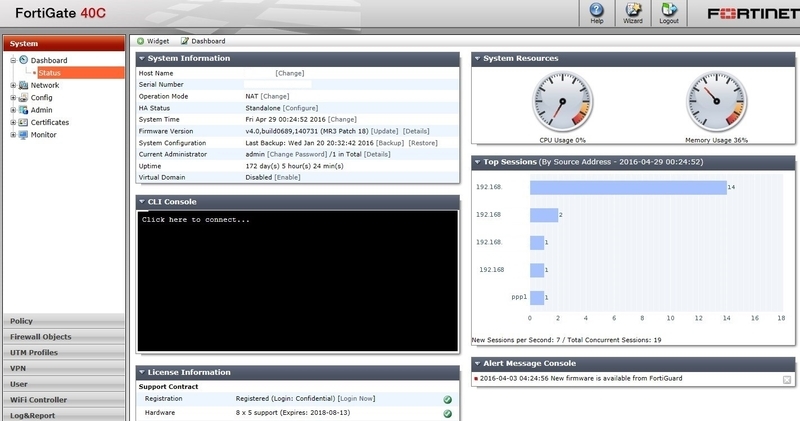Click Details link for Firmware Version
Image resolution: width=800 pixels, height=421 pixels.
[x=416, y=131]
